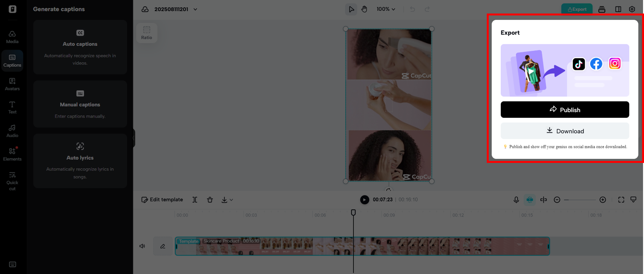Click the Download button in Export panel
Screen dimensions: 644x274
[565, 131]
